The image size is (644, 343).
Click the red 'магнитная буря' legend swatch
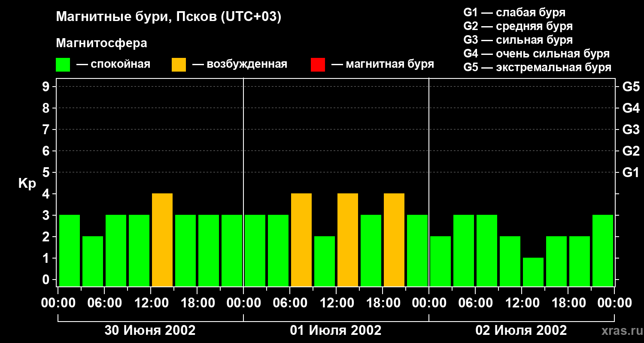[318, 65]
